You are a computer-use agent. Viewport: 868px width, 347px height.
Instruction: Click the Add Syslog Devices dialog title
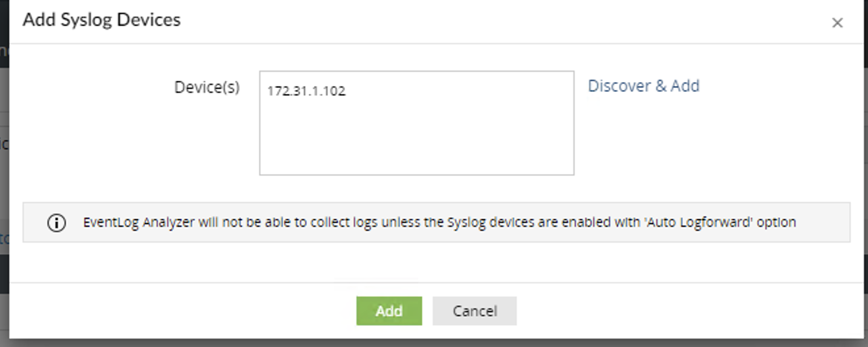point(101,20)
